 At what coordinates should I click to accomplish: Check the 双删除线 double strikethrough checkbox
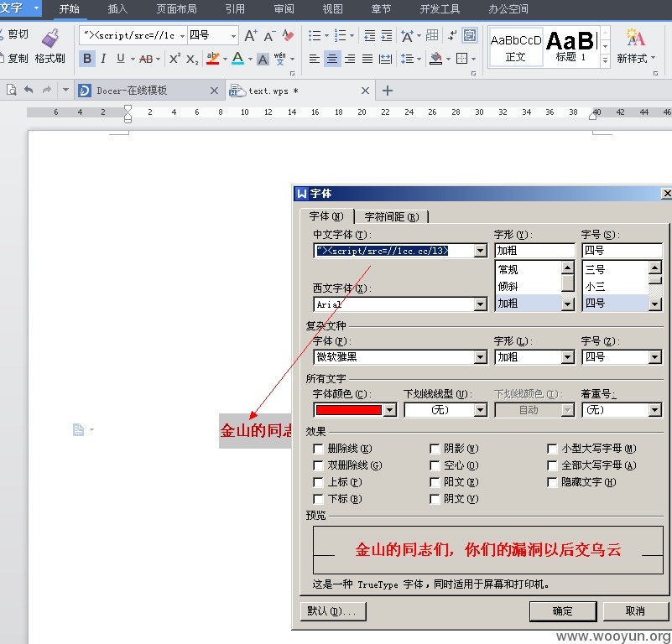(x=318, y=465)
